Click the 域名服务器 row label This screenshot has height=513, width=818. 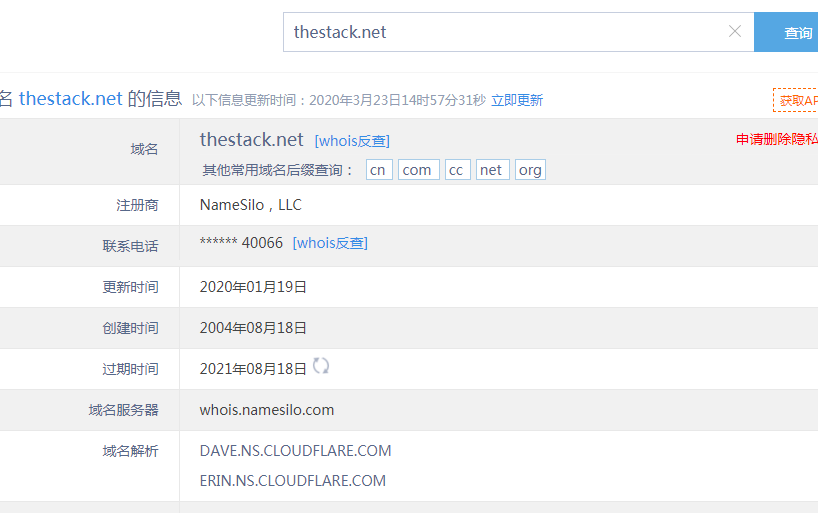pos(123,410)
